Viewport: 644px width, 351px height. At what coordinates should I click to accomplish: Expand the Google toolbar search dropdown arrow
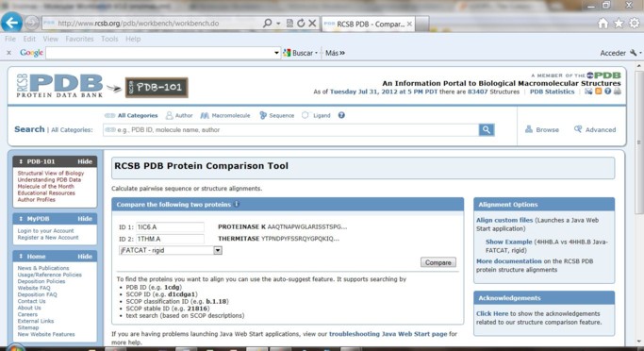[x=276, y=53]
